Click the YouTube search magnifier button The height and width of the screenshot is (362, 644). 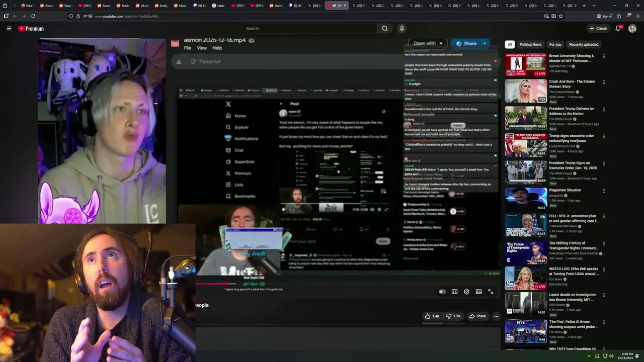385,29
